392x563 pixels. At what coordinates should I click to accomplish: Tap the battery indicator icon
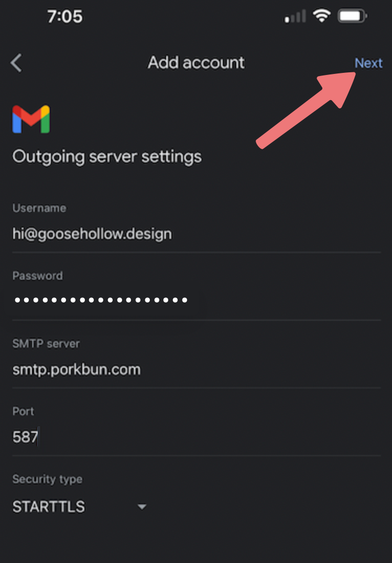pyautogui.click(x=352, y=16)
